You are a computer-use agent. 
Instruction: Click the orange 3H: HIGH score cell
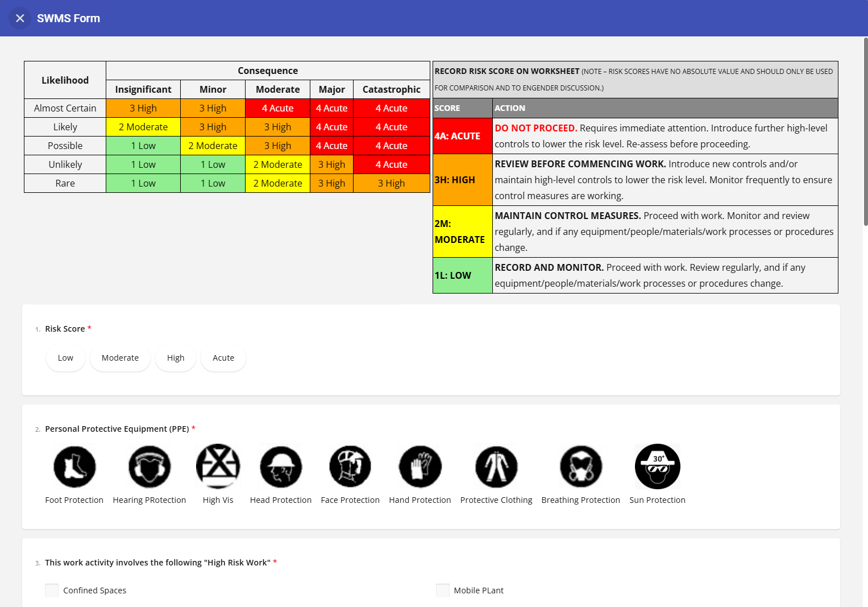pos(463,180)
